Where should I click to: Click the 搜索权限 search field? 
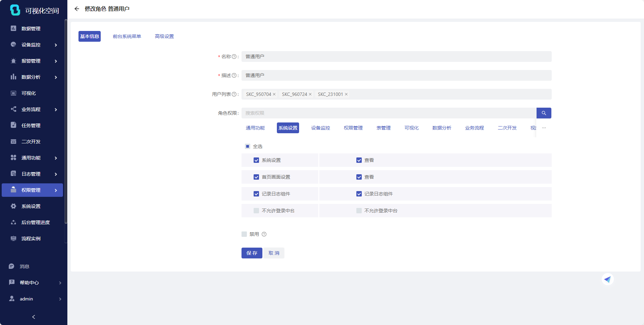pos(389,113)
